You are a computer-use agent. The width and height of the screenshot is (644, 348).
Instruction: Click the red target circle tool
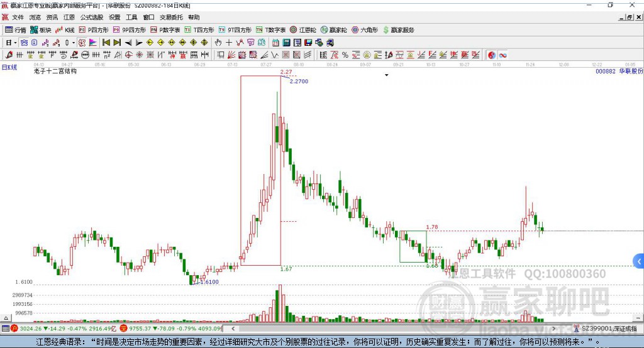pos(128,55)
